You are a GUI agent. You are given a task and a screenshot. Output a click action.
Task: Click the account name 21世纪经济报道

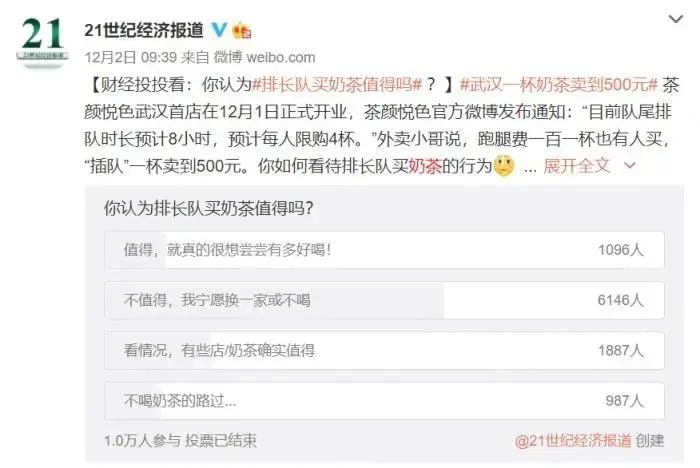tap(144, 30)
